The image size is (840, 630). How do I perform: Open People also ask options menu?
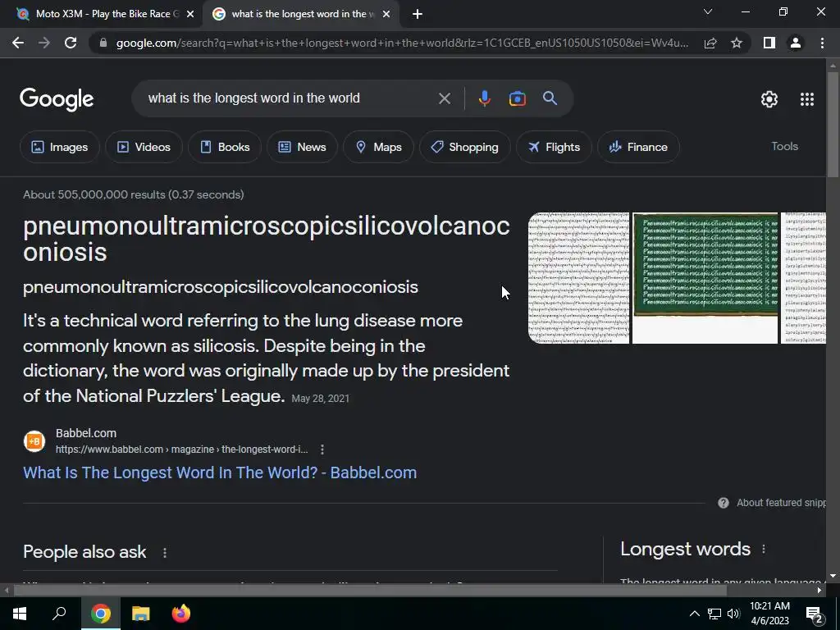point(164,552)
